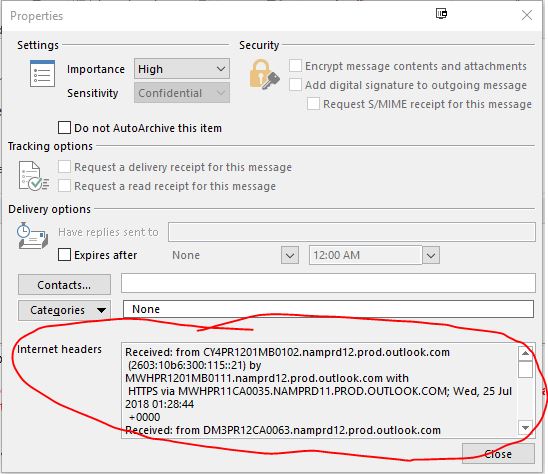Click the internet headers scrollbar thumb

point(525,369)
